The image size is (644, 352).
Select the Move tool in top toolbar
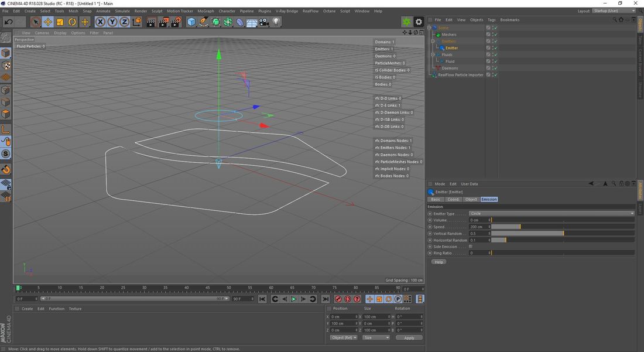point(48,22)
